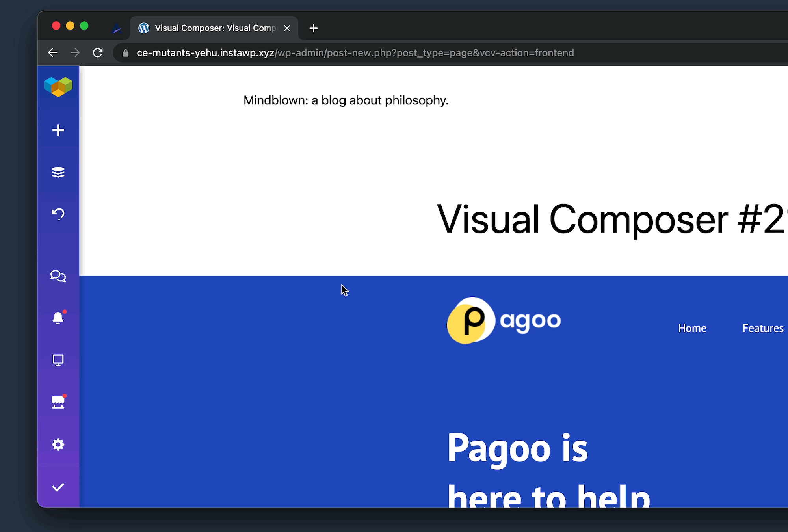Switch responsive view with monitor icon

[58, 360]
